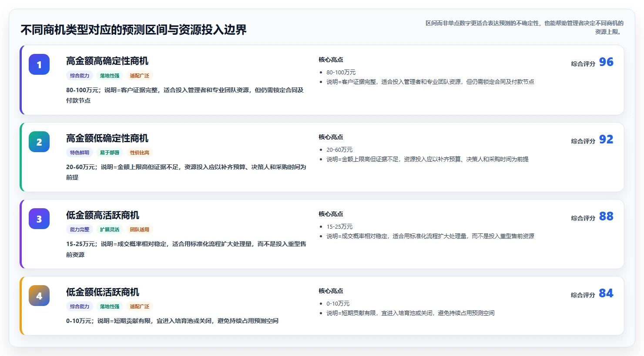Click the number 4 rank badge

39,296
